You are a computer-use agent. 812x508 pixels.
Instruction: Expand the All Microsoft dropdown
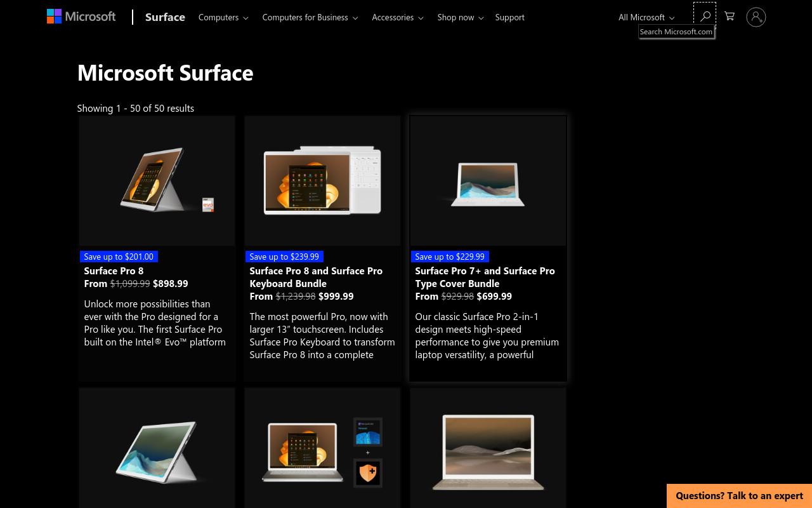(x=646, y=17)
